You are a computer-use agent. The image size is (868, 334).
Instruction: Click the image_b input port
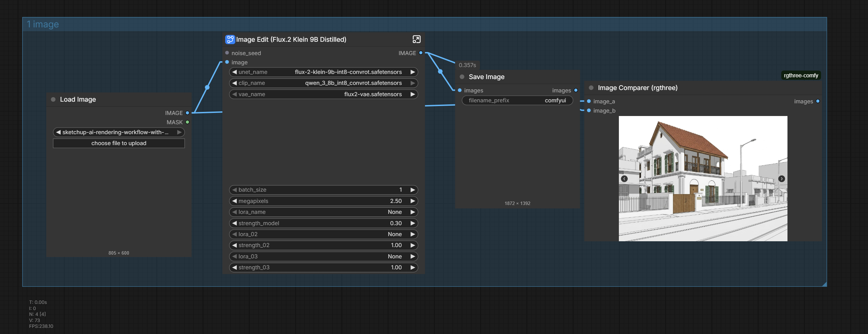589,111
